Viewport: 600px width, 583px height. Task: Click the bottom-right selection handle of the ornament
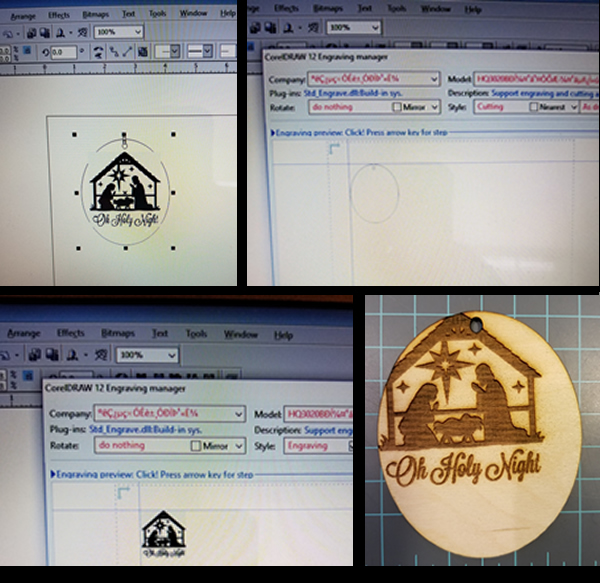click(x=173, y=248)
